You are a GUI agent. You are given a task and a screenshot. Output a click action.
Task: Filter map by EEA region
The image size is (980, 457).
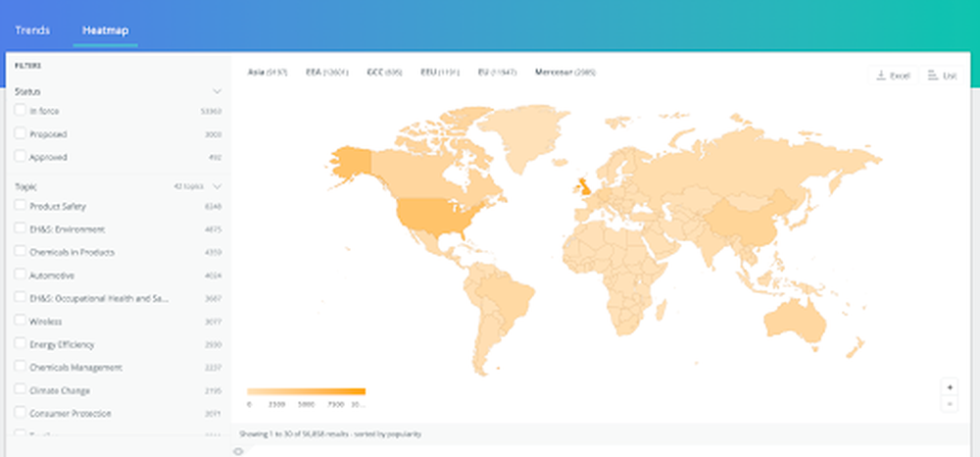point(326,73)
